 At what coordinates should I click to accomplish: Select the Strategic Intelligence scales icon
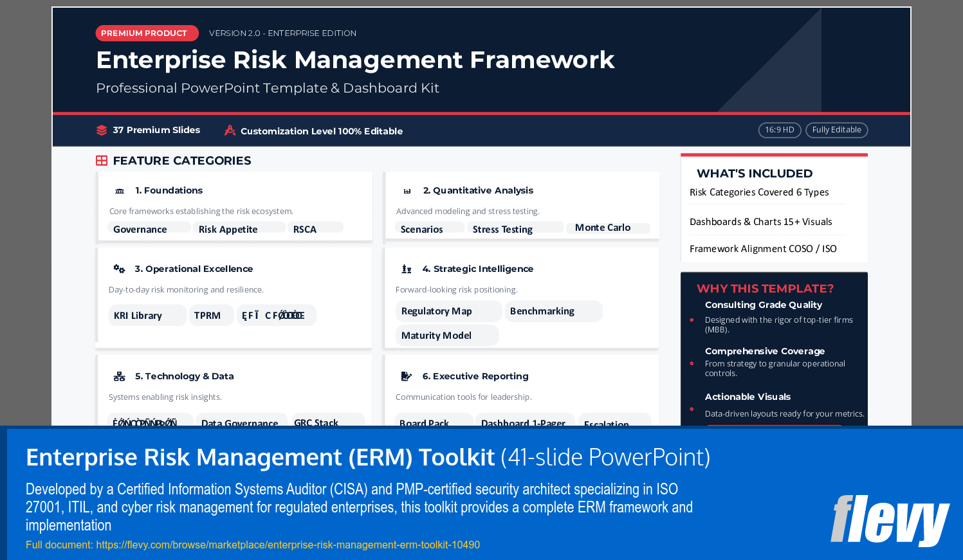pos(407,268)
